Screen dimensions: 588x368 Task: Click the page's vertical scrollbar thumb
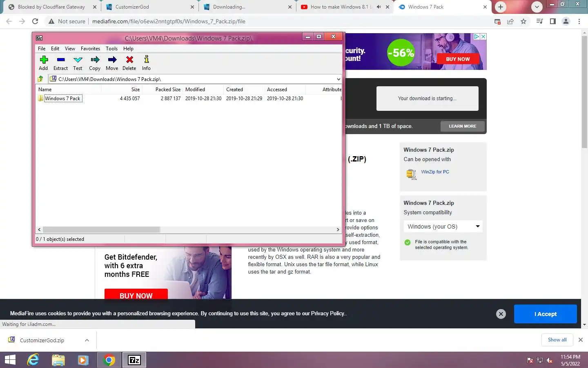(584, 92)
